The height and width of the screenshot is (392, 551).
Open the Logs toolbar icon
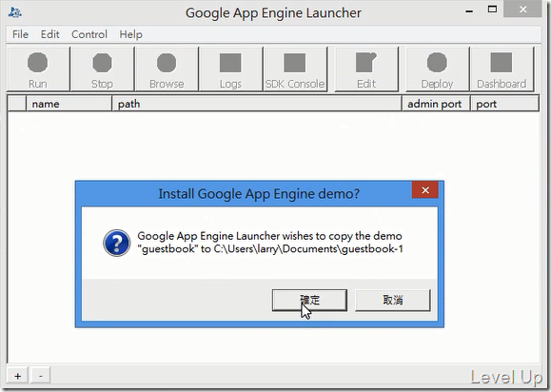click(x=230, y=69)
